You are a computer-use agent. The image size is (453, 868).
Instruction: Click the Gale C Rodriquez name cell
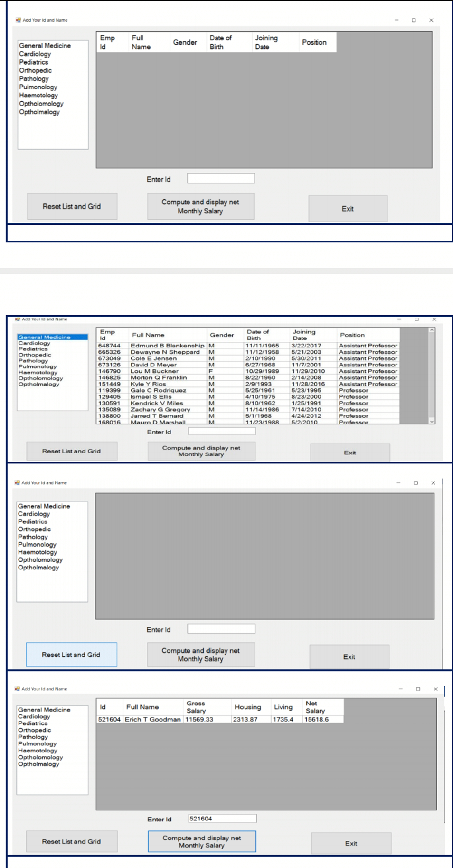pos(168,390)
